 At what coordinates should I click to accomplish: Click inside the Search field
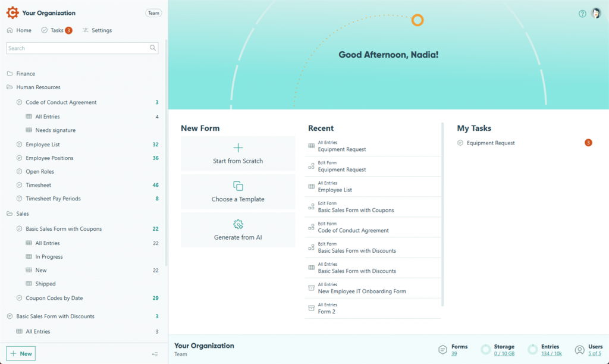click(77, 47)
